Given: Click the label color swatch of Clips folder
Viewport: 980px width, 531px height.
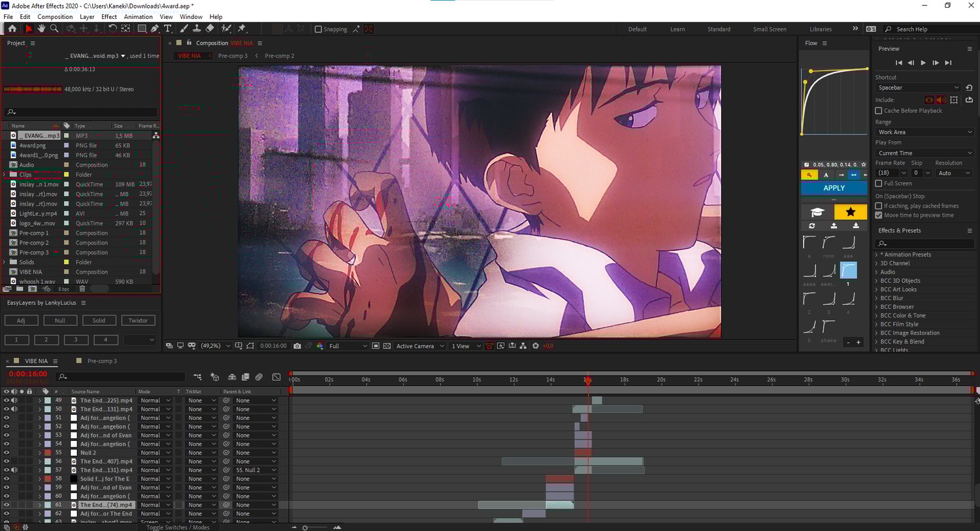Looking at the screenshot, I should [x=66, y=174].
